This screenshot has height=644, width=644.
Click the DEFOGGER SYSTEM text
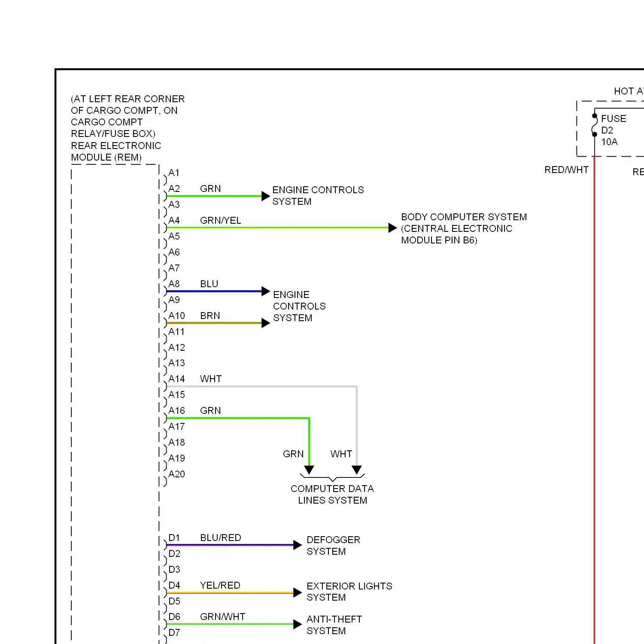333,546
